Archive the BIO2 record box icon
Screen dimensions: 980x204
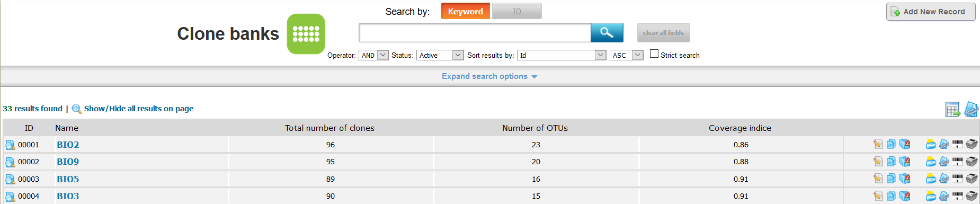(x=905, y=144)
